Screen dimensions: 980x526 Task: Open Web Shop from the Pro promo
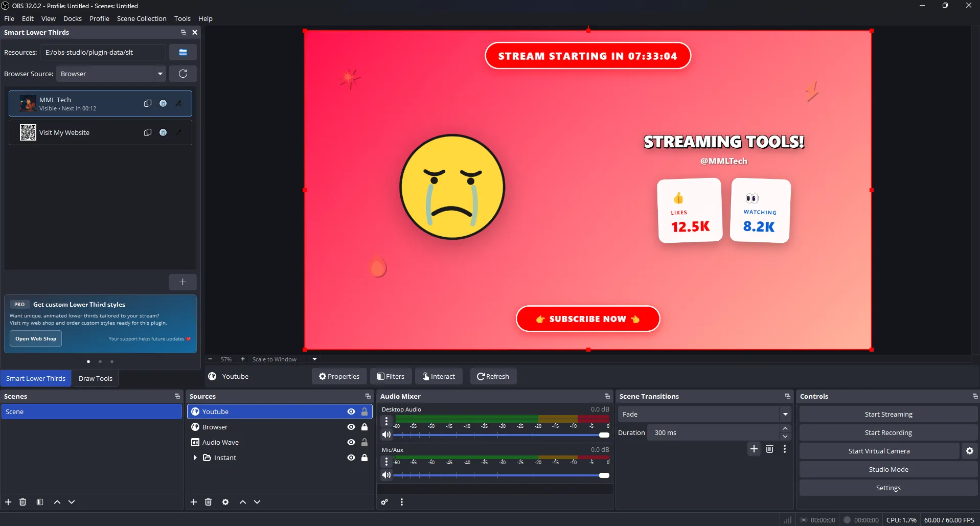click(x=35, y=338)
